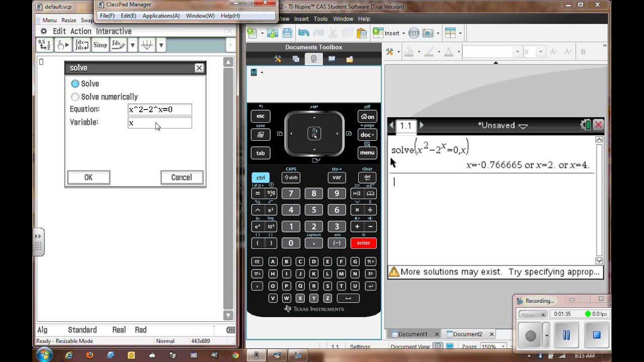Click the touchpad center click button
Screen dimensions: 644x362
click(x=314, y=134)
